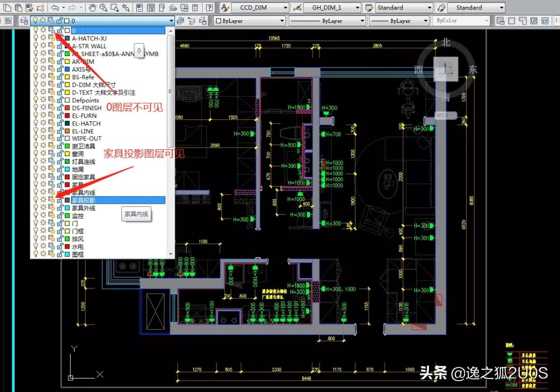Open the QuickCalc calculator icon

195,8
